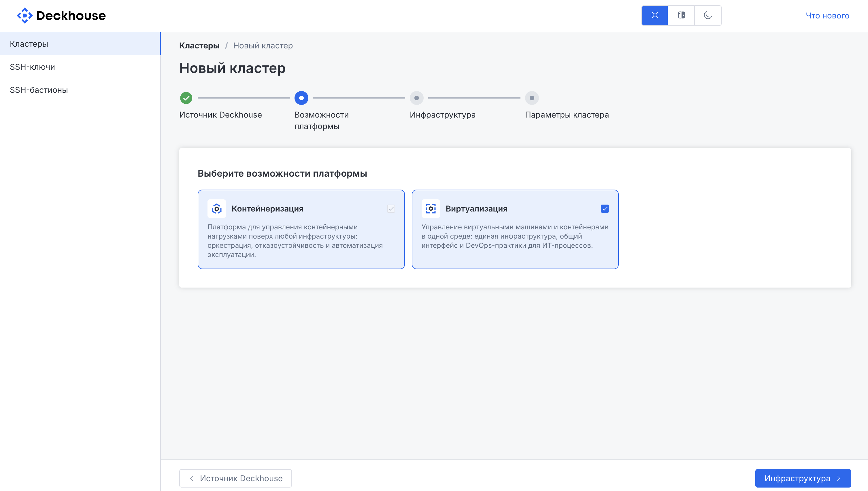Click the Новый кластер page title
Screen dimensions: 868x491
coord(232,68)
